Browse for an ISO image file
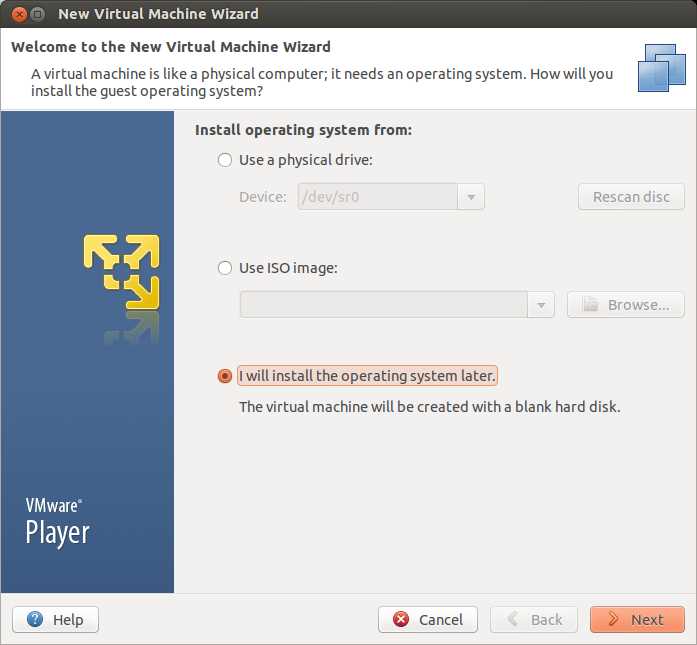 626,305
